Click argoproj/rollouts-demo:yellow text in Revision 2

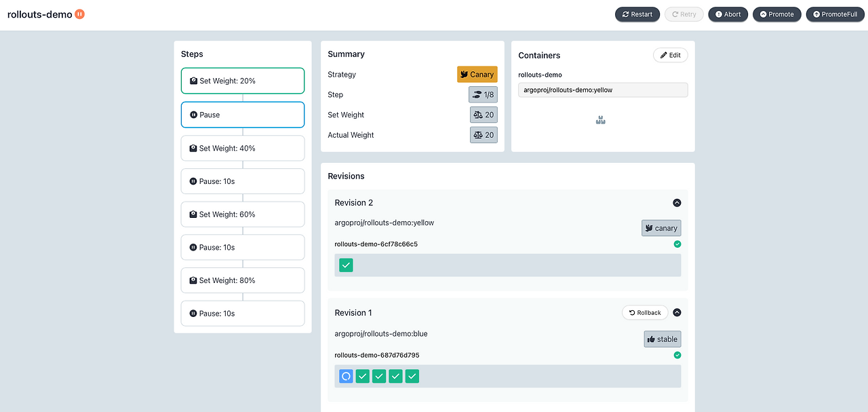coord(384,223)
